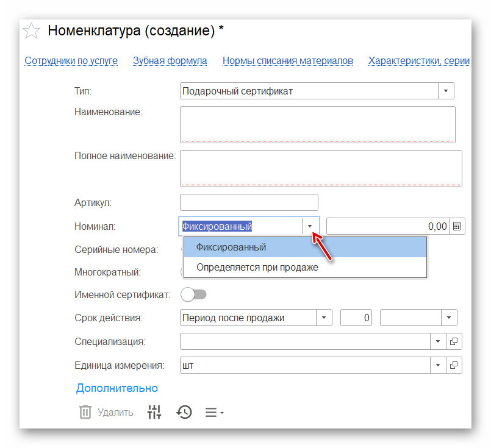Open Специализация item with open-form icon

pos(454,341)
